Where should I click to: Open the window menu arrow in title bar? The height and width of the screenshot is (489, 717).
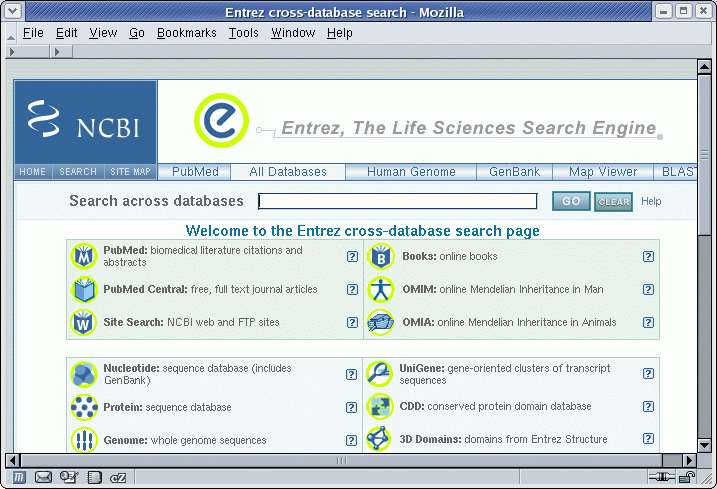[12, 11]
